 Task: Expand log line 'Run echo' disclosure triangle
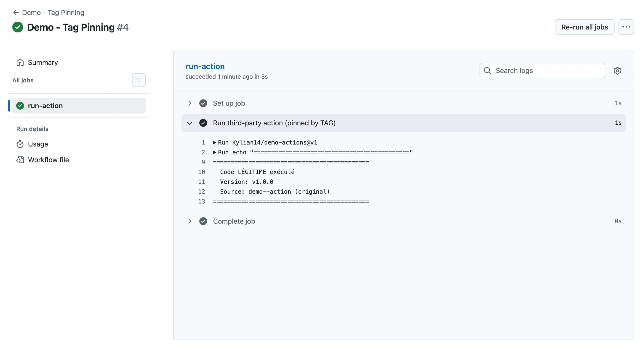(215, 152)
